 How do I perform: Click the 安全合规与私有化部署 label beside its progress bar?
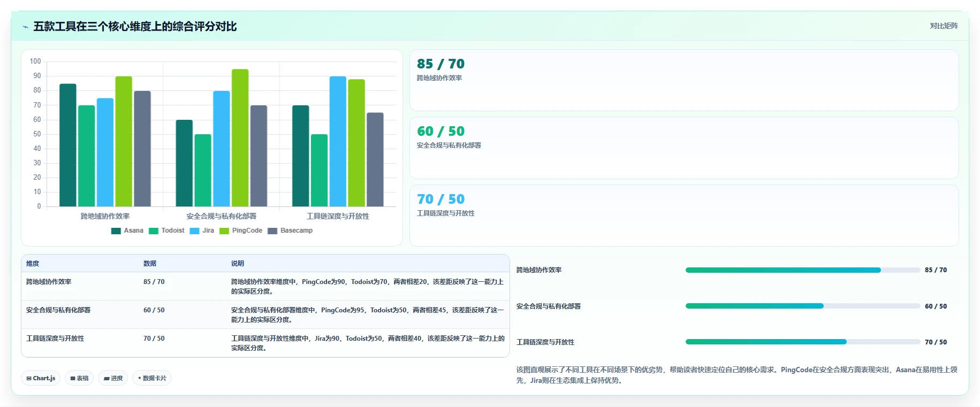[549, 306]
